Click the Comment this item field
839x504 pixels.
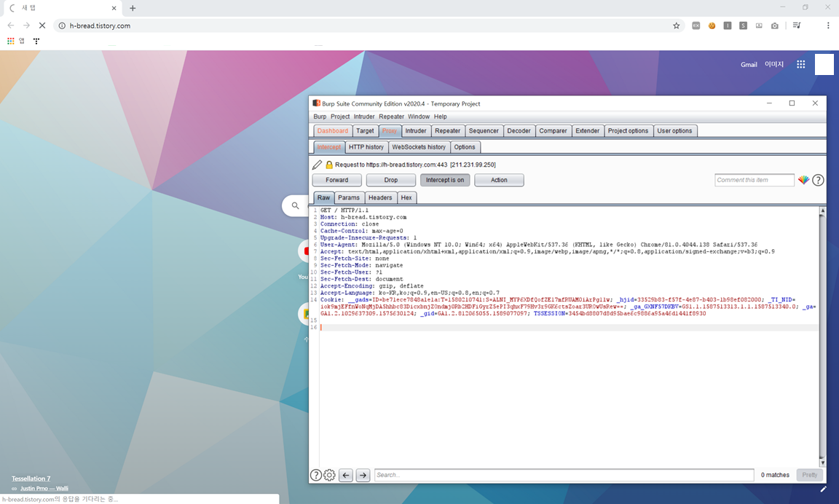pyautogui.click(x=755, y=181)
